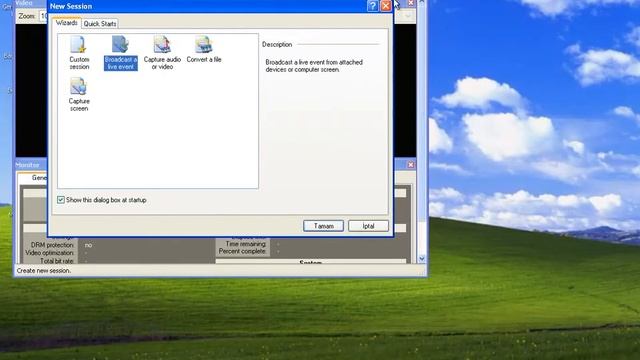This screenshot has height=360, width=640.
Task: Click the Video optimization label
Action: click(x=49, y=253)
